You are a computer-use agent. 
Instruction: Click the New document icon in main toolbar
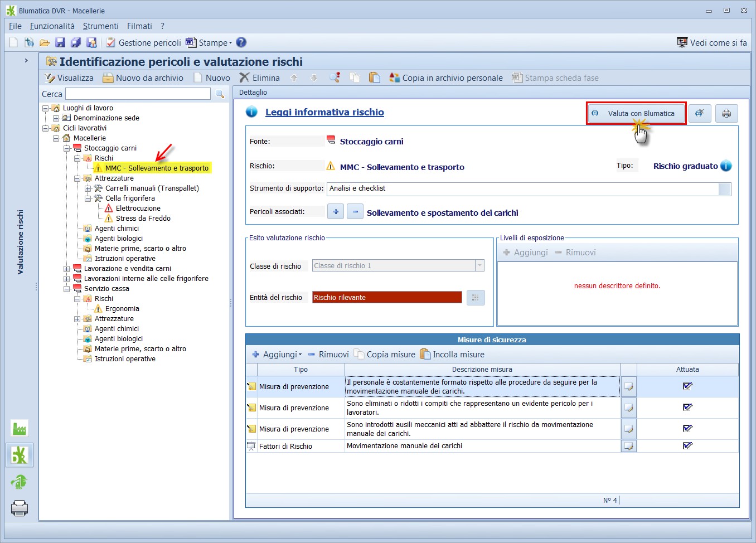13,42
